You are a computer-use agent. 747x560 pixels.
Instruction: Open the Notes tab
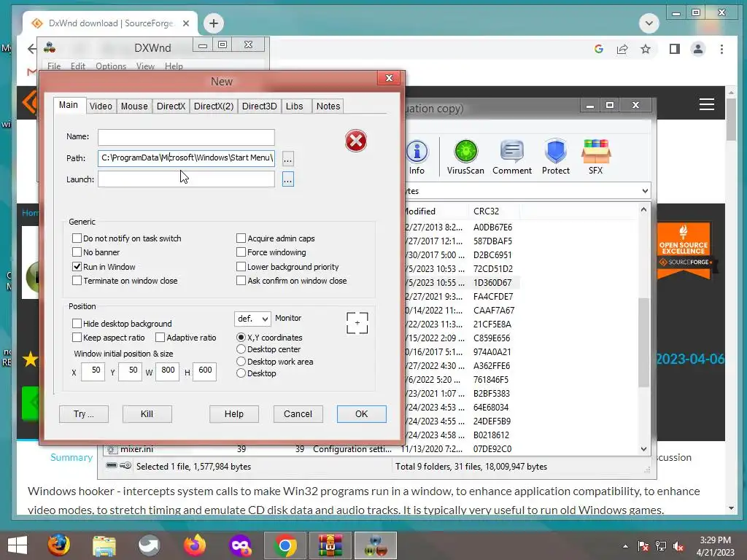click(x=328, y=106)
